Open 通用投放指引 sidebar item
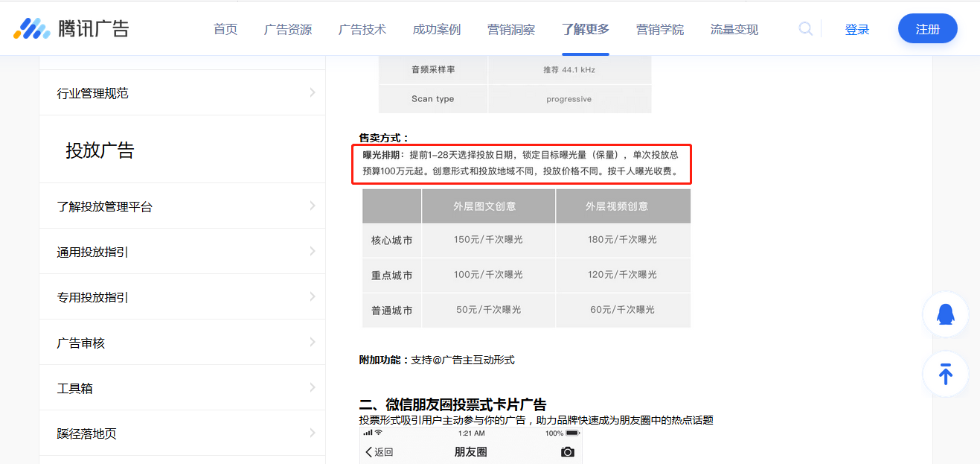 [182, 252]
